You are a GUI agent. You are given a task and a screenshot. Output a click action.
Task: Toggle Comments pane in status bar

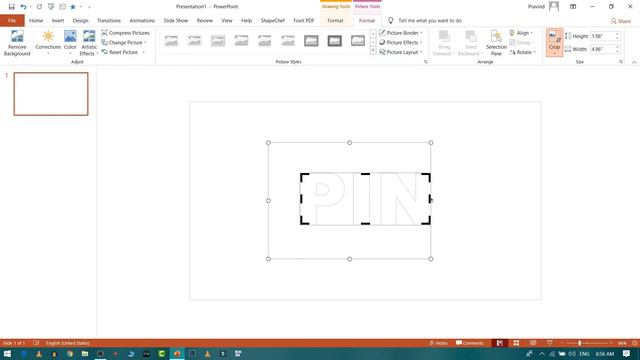(x=470, y=343)
